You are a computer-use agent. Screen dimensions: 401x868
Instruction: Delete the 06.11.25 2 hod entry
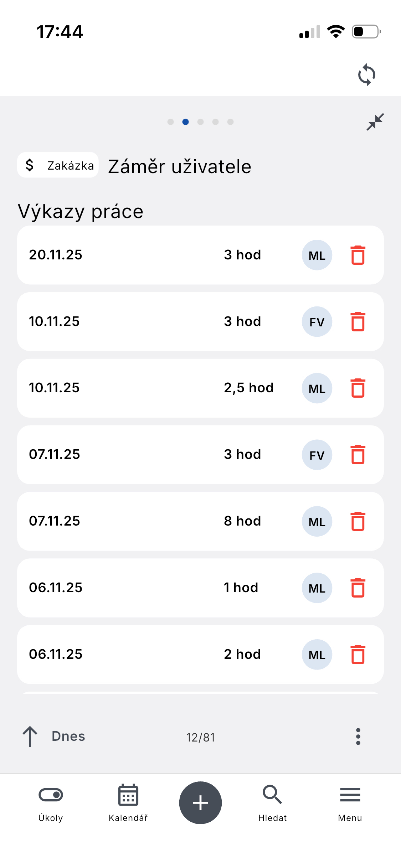[358, 655]
